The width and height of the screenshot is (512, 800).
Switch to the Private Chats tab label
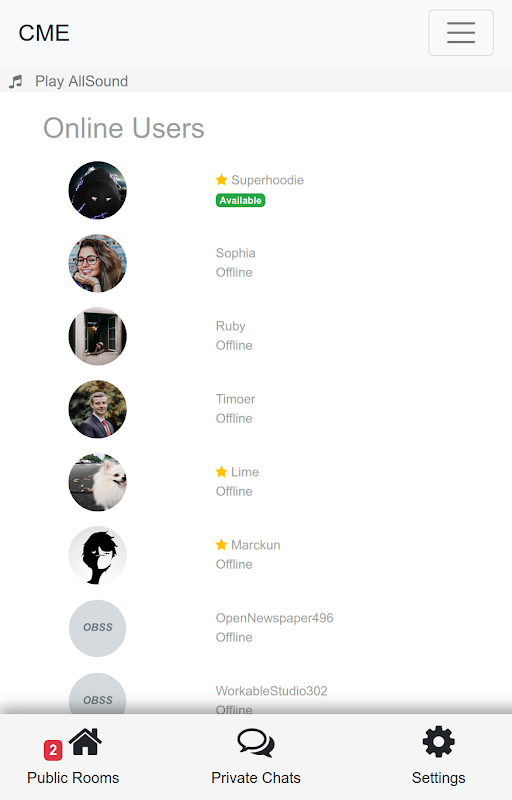[x=256, y=778]
